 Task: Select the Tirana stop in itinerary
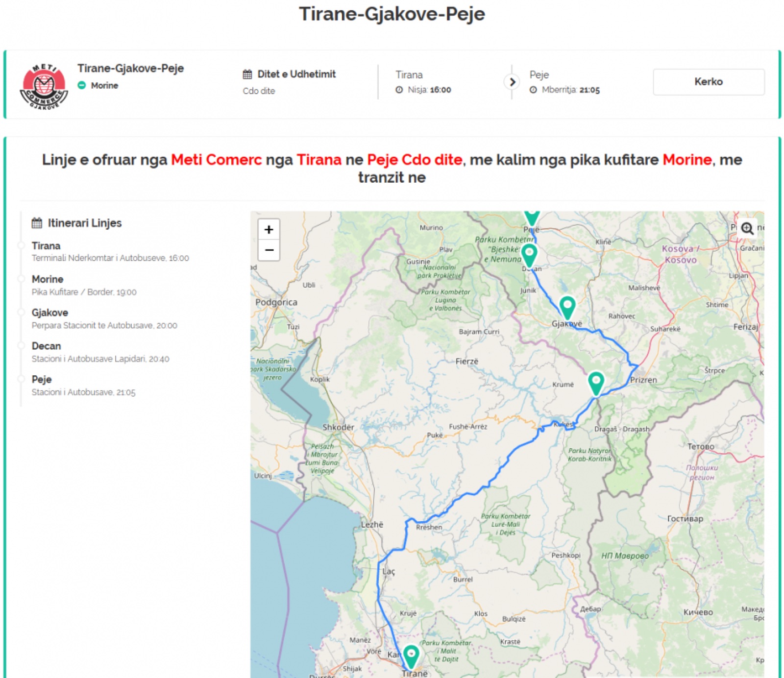coord(46,246)
